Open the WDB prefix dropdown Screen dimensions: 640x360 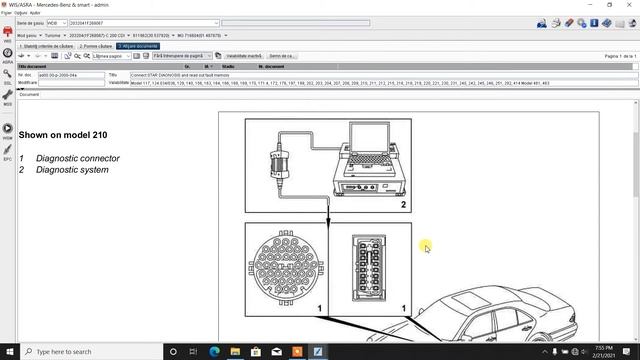(x=64, y=23)
